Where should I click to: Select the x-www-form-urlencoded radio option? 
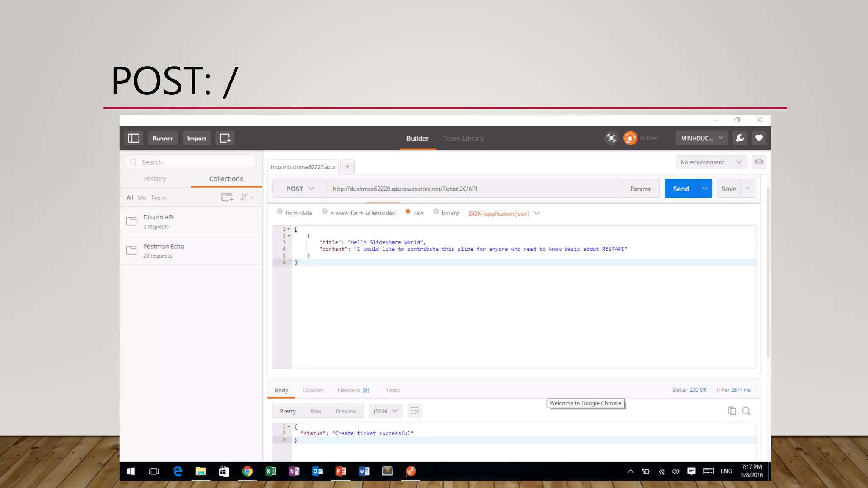click(325, 212)
